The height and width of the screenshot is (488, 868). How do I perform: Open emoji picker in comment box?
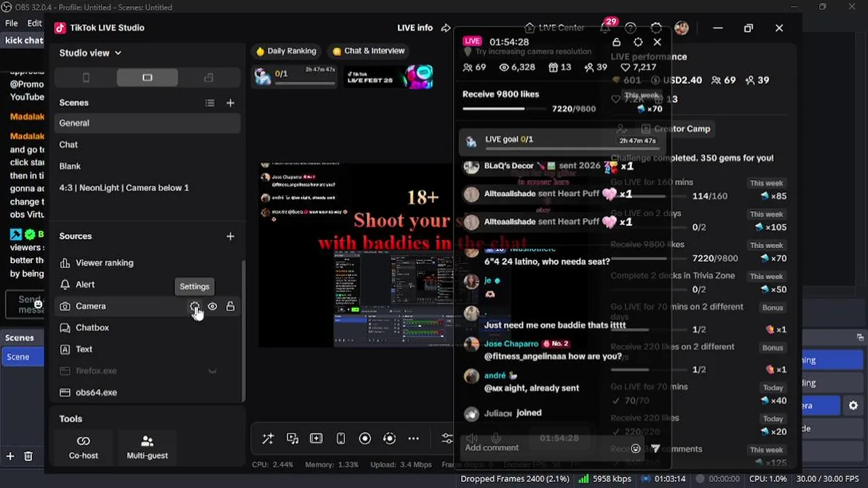coord(635,449)
